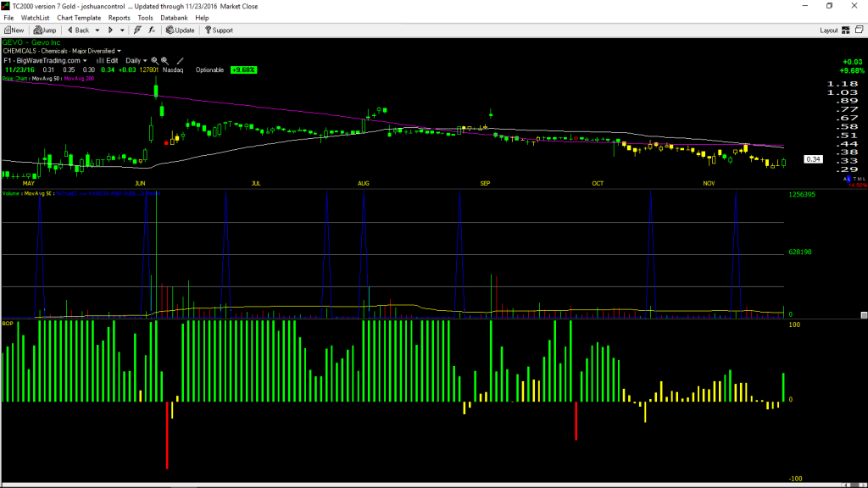Click the Optionable label

pyautogui.click(x=210, y=70)
